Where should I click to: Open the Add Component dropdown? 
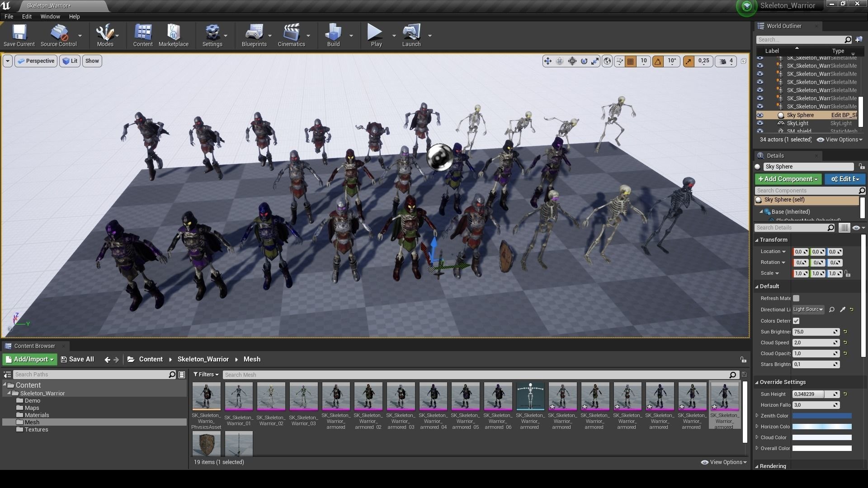coord(788,179)
